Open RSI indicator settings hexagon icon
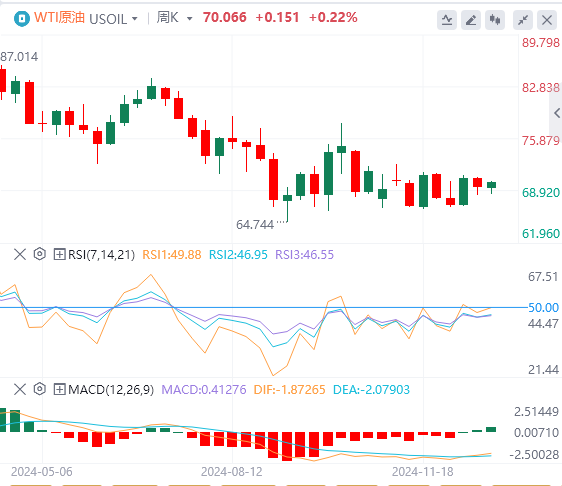Image resolution: width=562 pixels, height=486 pixels. (x=40, y=254)
